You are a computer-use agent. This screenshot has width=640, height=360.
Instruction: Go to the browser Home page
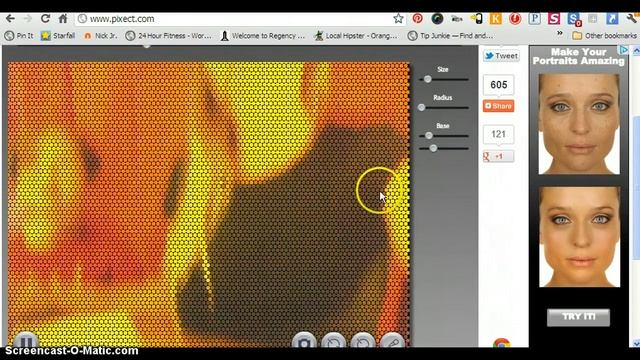[x=63, y=19]
